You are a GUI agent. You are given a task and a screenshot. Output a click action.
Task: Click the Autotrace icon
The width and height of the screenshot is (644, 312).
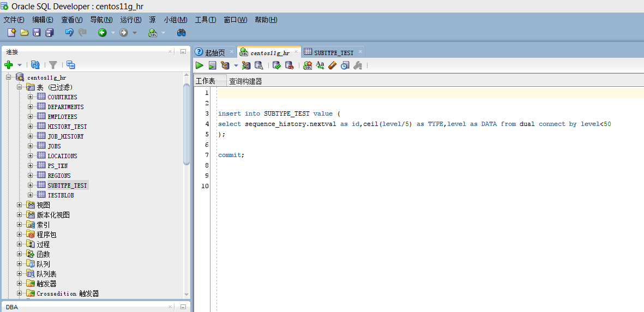click(246, 65)
